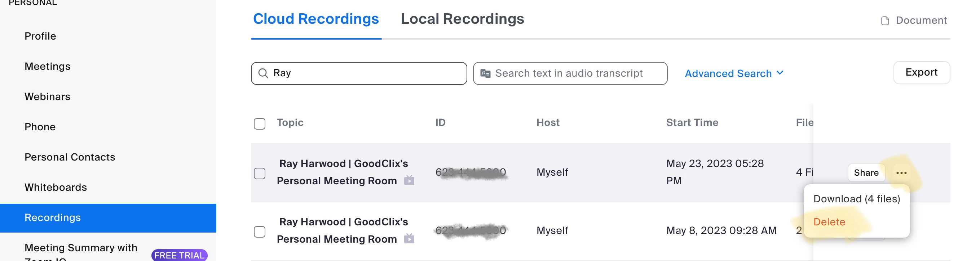Viewport: 980px width, 261px height.
Task: Open the May 8 Ray Harwood recording
Action: [342, 230]
